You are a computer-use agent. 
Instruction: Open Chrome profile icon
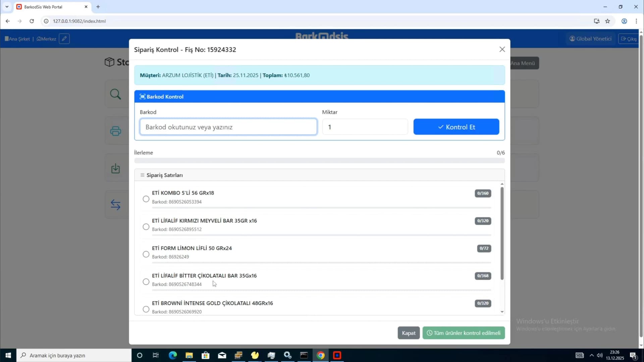624,21
